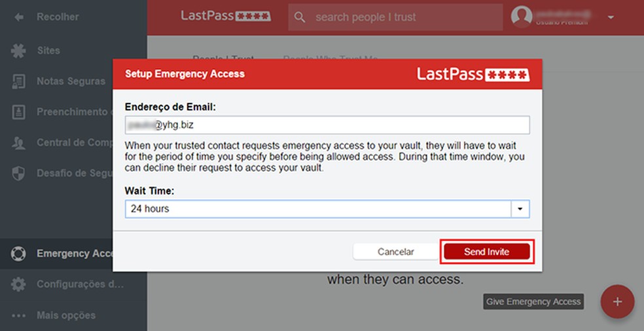Open Sites via the asterisk icon
The height and width of the screenshot is (331, 644).
tap(18, 50)
